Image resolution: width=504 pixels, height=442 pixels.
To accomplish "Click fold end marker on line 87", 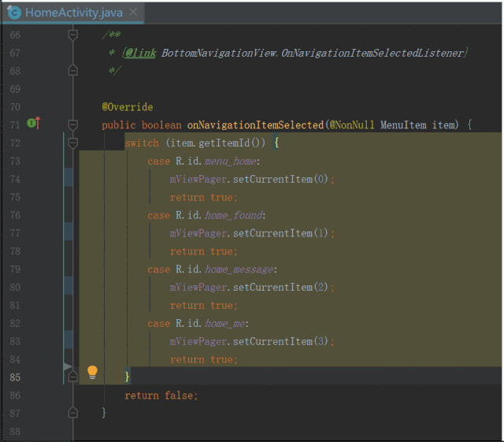I will click(73, 413).
